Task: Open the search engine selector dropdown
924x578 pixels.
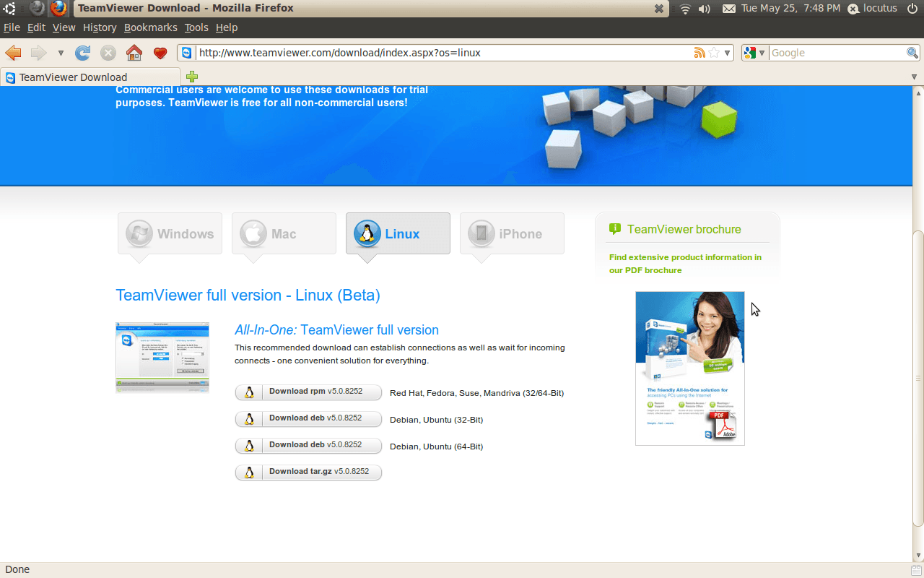Action: (755, 53)
